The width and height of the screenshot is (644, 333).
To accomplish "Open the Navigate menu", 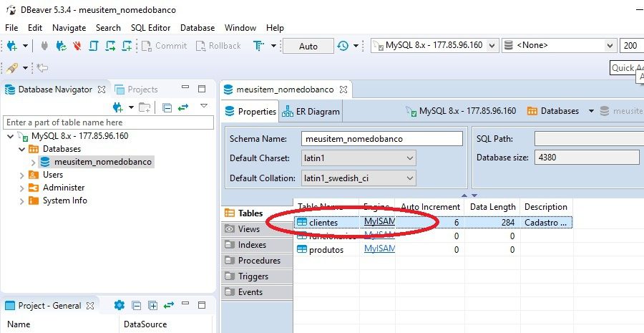I will tap(69, 28).
